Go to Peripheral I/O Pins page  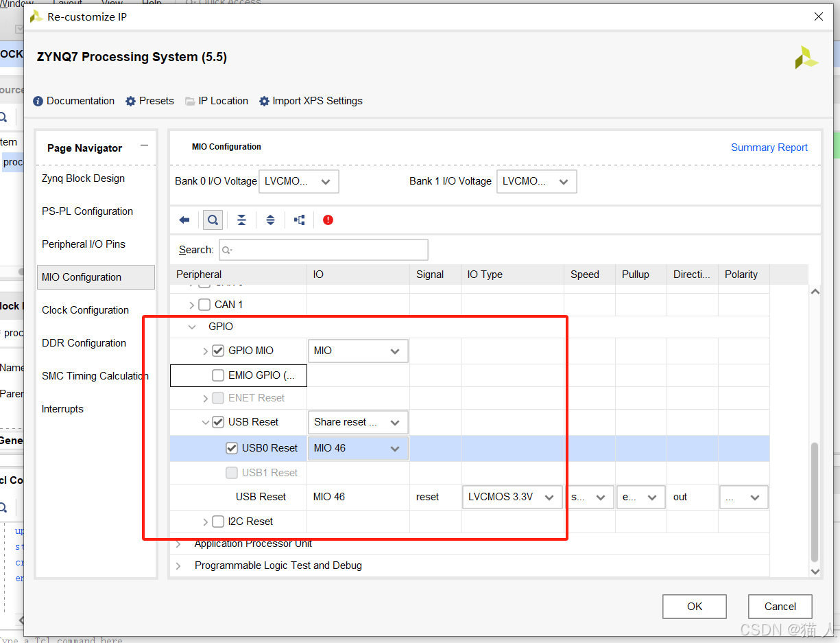point(83,244)
